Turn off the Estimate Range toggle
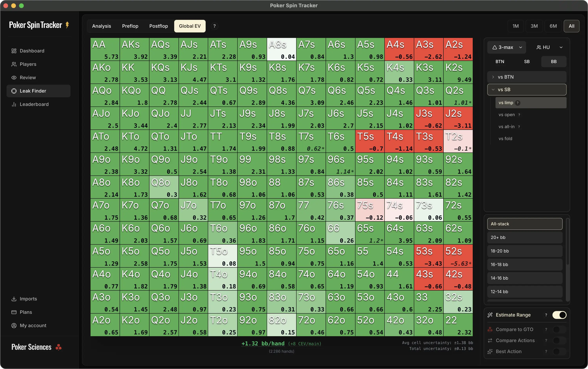The width and height of the screenshot is (588, 369). [x=559, y=315]
